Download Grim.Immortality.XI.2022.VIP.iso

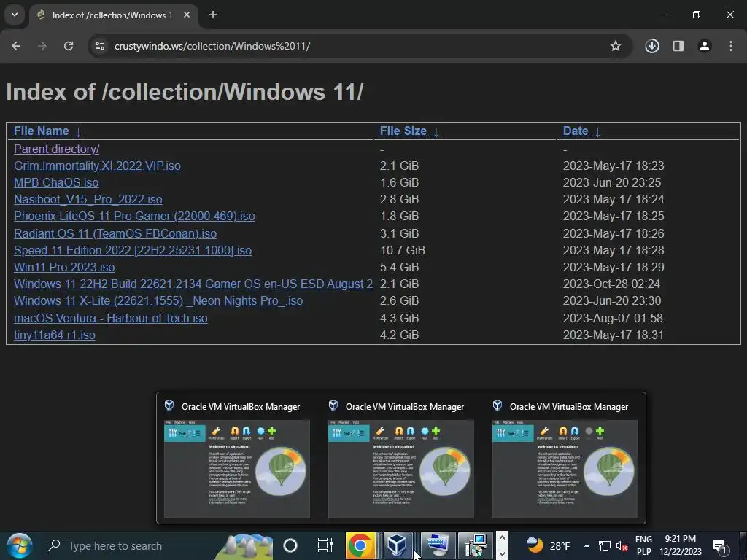[97, 166]
